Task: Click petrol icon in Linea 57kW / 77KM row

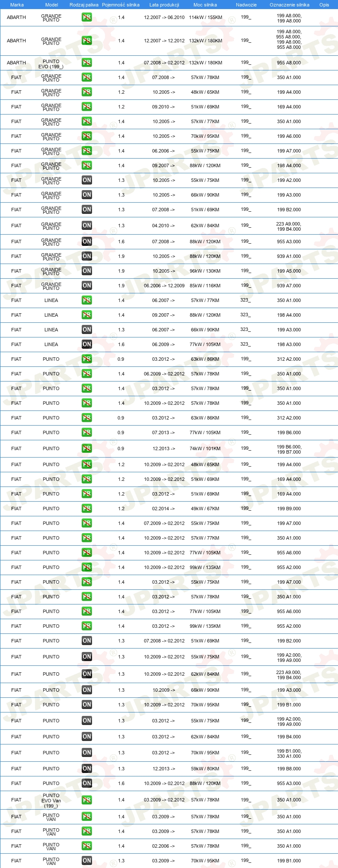Action: click(87, 300)
